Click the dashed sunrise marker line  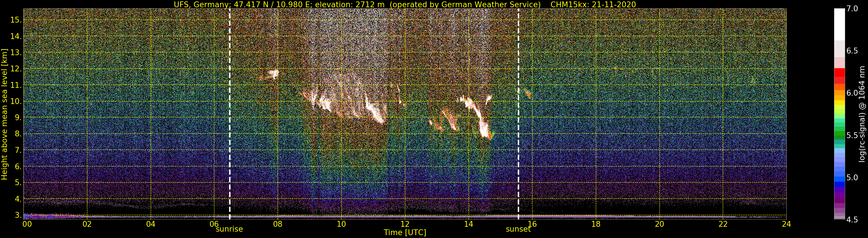[229, 114]
